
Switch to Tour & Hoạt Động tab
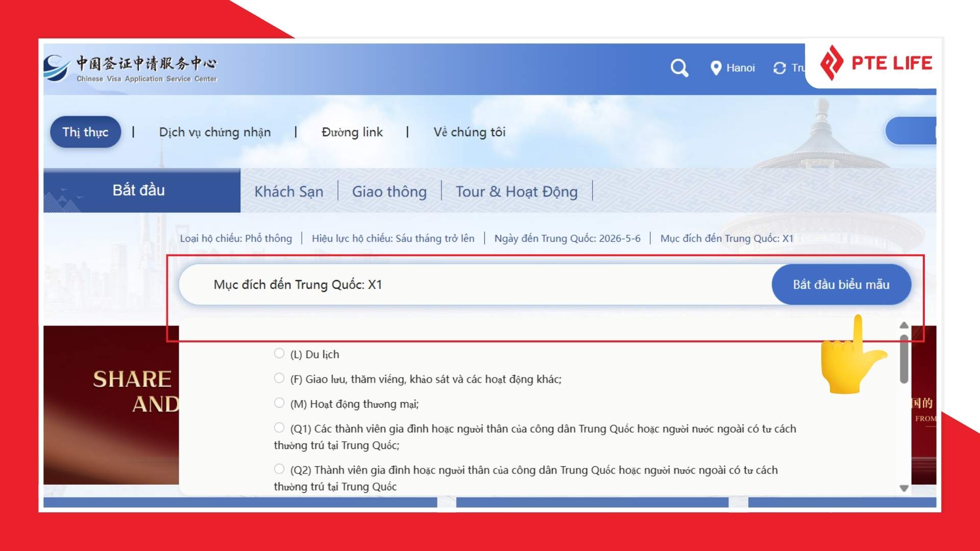pyautogui.click(x=517, y=192)
